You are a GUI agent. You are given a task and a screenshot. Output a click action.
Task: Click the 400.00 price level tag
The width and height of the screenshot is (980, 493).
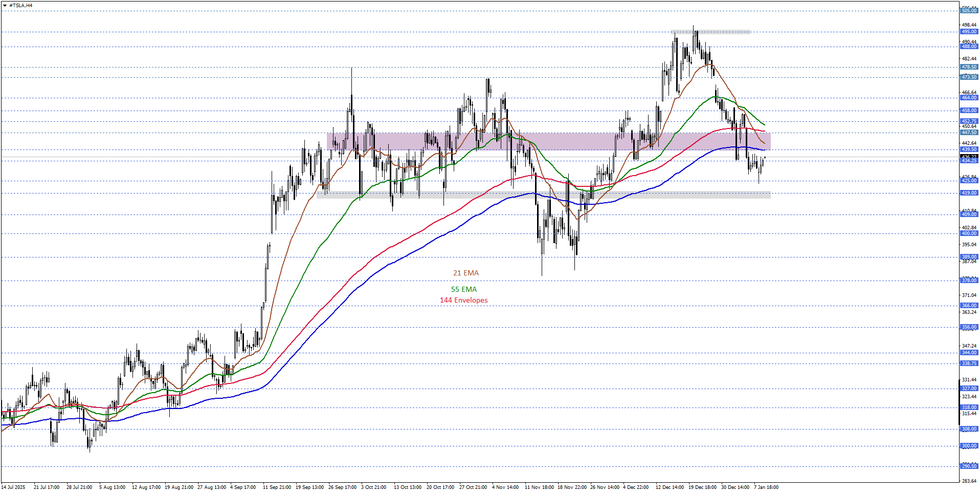(x=969, y=233)
